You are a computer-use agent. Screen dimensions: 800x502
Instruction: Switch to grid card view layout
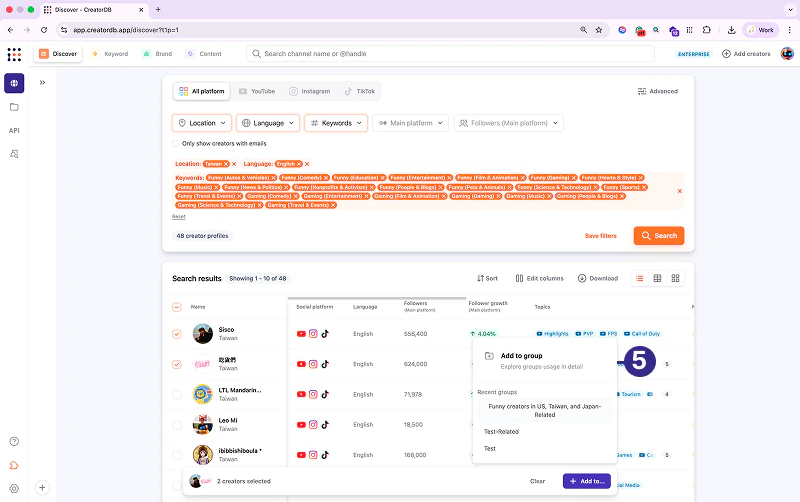pyautogui.click(x=675, y=279)
